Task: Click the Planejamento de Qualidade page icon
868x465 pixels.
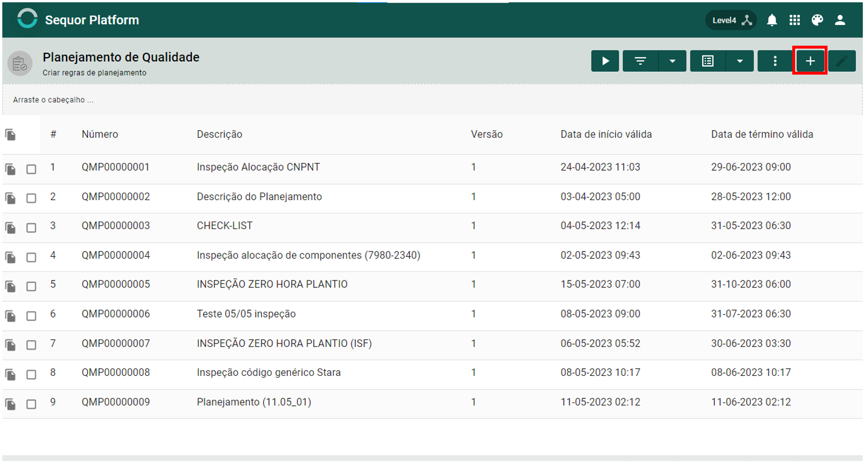Action: (x=20, y=62)
